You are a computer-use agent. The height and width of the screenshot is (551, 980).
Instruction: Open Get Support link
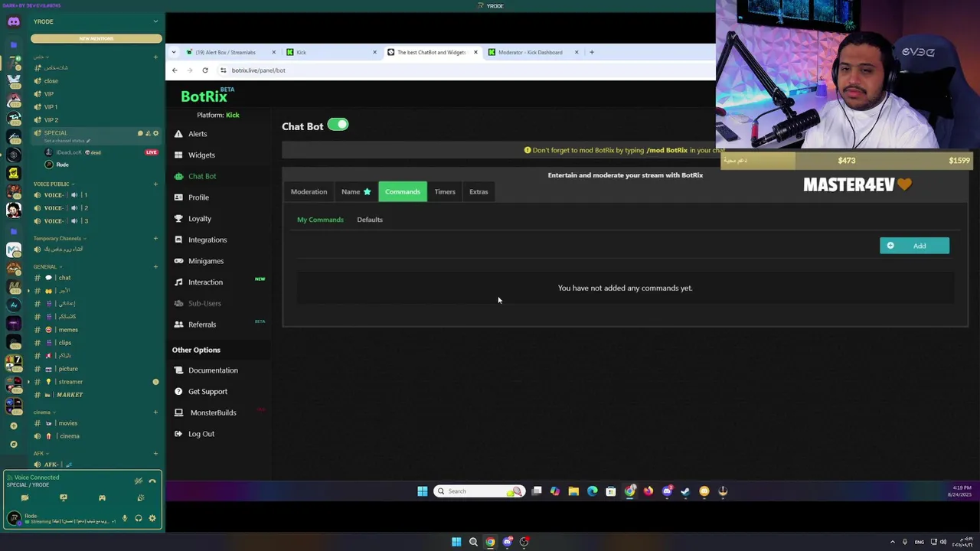(x=207, y=392)
